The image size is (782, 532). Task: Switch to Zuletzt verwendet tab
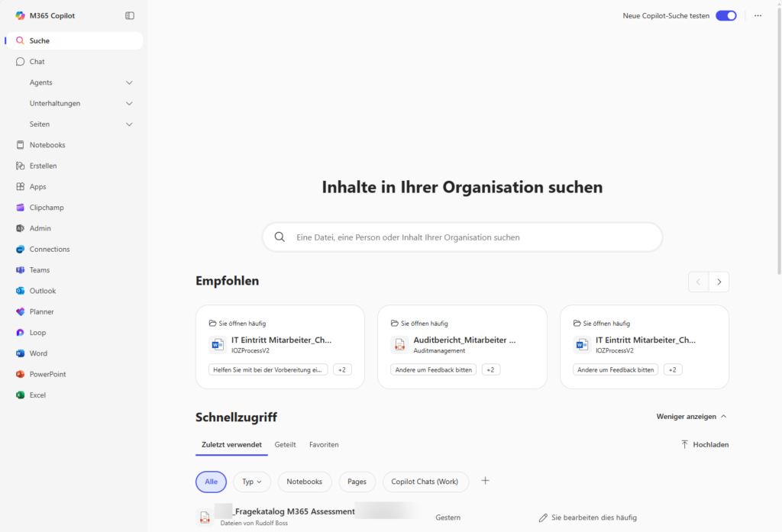pyautogui.click(x=231, y=444)
